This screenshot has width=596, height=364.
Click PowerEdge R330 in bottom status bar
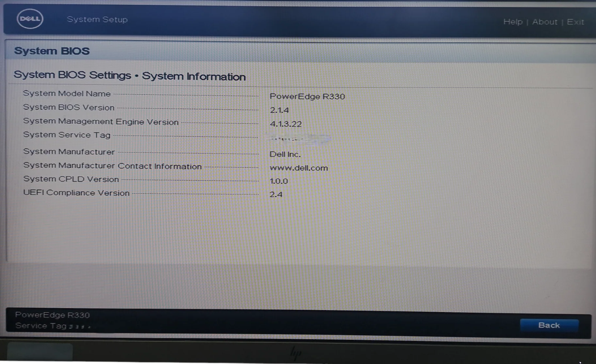[x=52, y=315]
